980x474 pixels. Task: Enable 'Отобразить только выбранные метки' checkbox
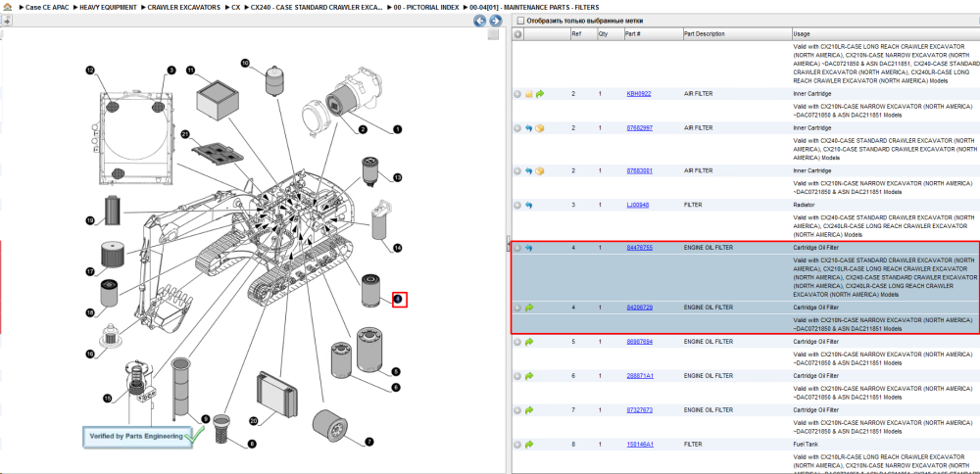click(520, 21)
